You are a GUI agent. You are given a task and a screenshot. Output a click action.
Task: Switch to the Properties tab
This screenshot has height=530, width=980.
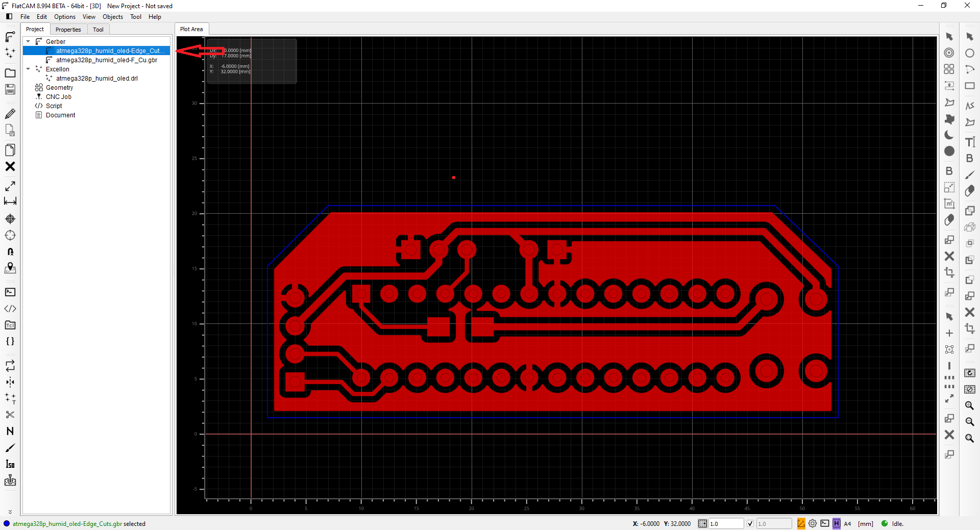click(68, 30)
